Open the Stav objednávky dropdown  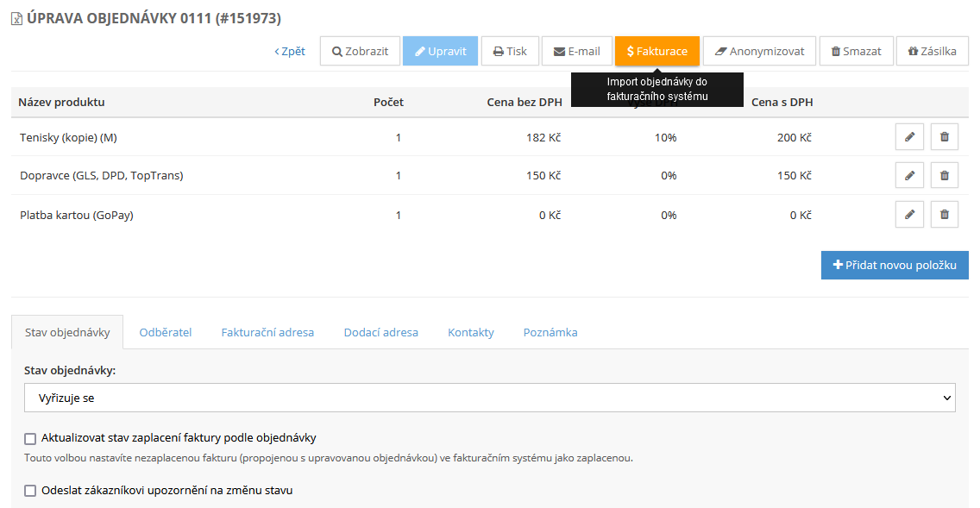pyautogui.click(x=490, y=398)
